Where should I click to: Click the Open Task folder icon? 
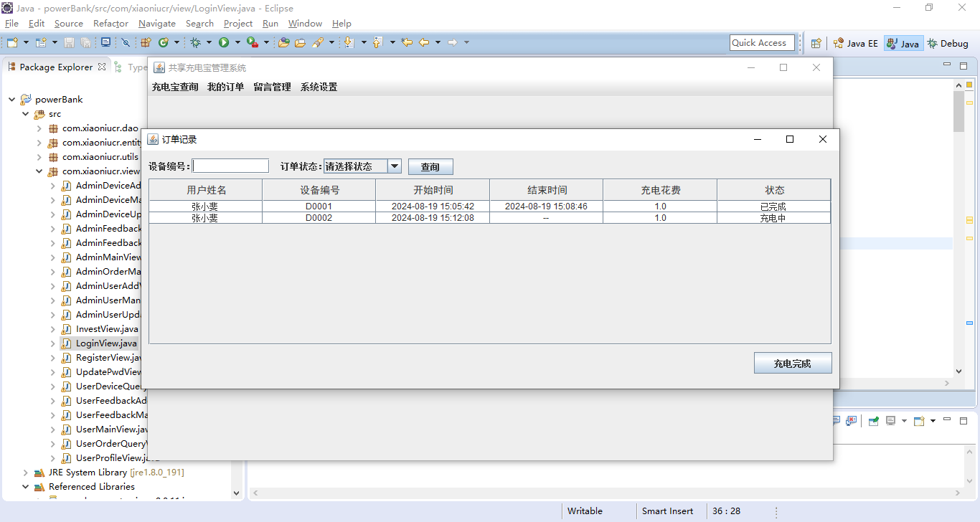(300, 42)
